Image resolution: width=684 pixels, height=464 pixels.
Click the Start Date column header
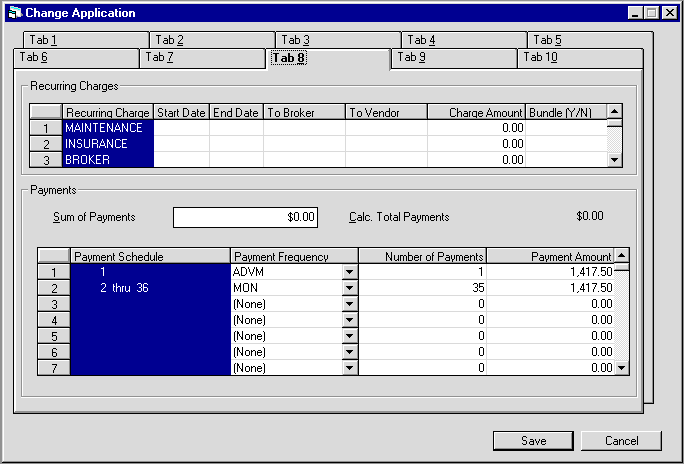tap(181, 113)
